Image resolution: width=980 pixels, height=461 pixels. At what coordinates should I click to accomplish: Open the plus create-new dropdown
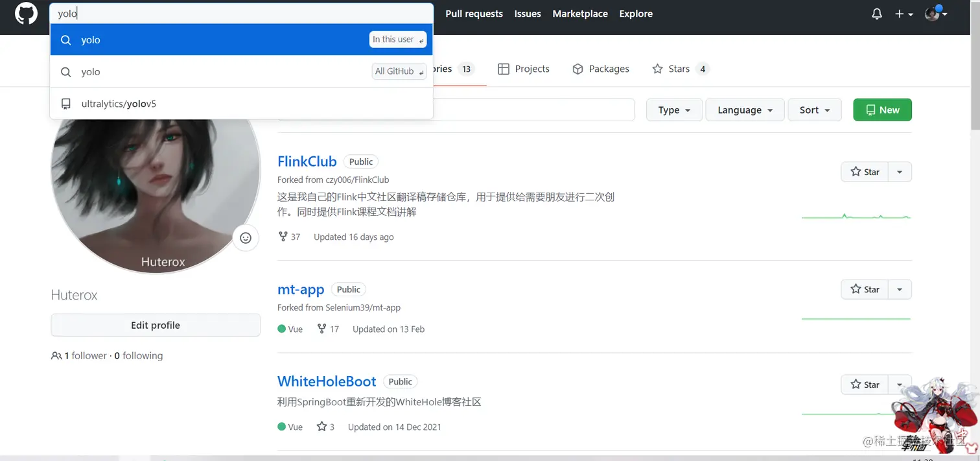(x=904, y=14)
